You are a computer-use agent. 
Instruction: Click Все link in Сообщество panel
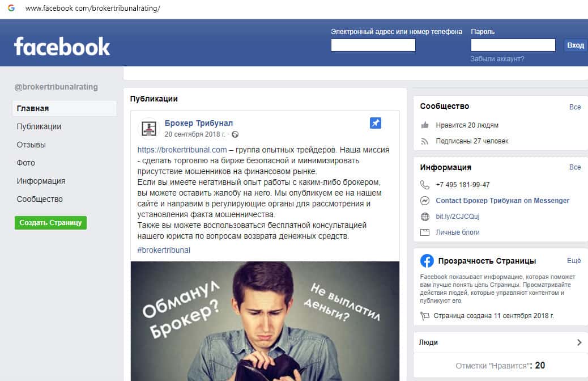click(x=575, y=107)
